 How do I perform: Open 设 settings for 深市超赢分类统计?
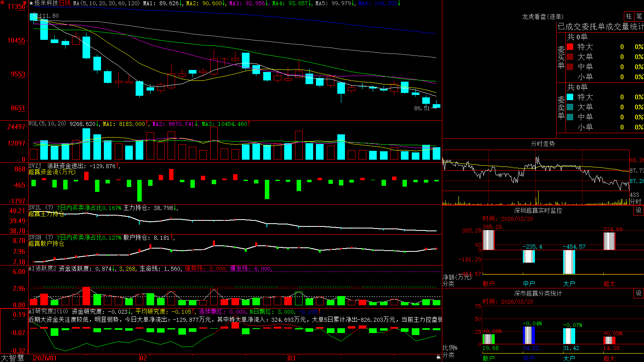639,293
